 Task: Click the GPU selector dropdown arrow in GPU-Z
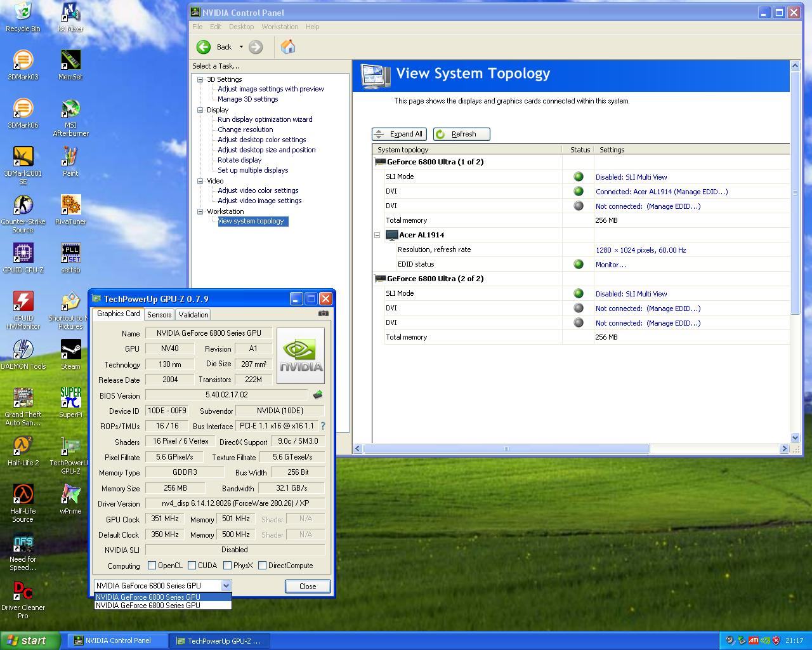(x=226, y=586)
